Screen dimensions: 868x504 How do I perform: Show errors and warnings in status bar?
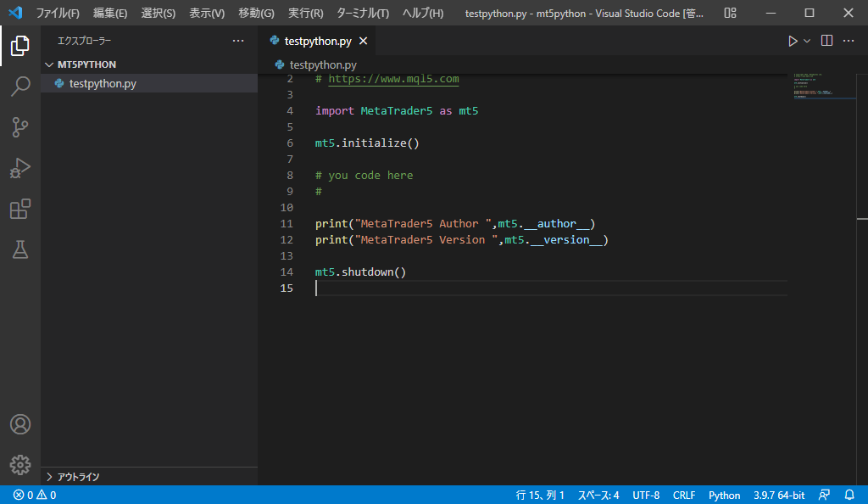[35, 496]
